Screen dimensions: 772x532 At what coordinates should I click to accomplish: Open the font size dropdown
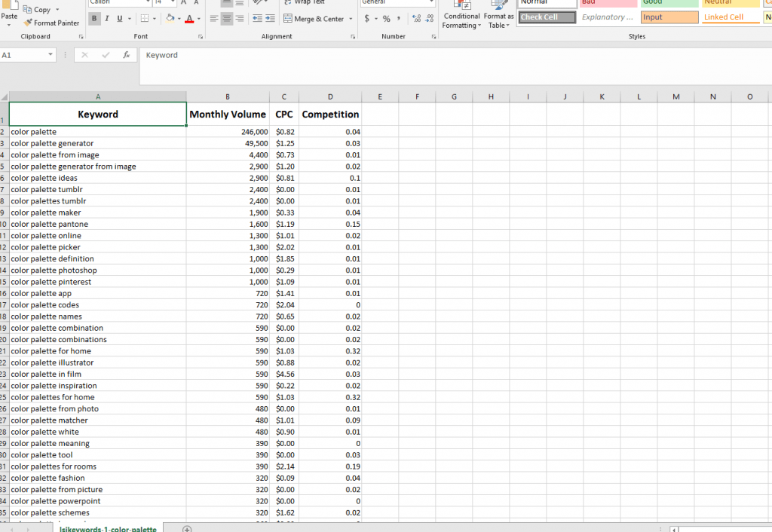[x=171, y=2]
